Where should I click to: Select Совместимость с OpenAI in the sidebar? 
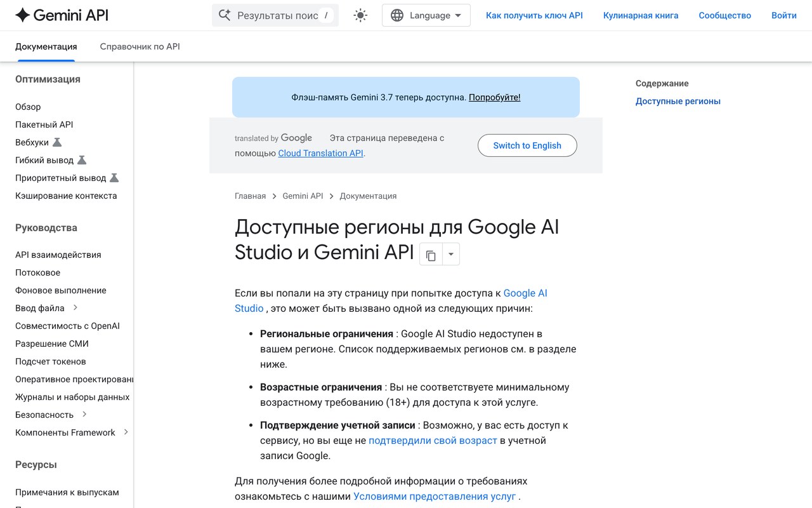[x=67, y=326]
